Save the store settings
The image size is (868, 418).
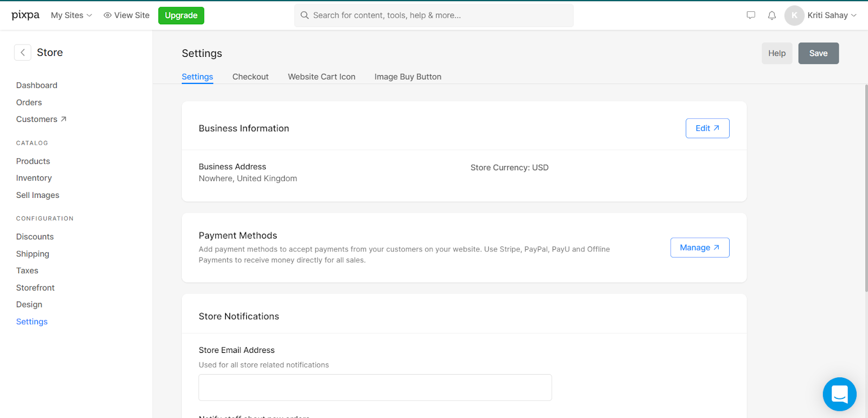[819, 53]
